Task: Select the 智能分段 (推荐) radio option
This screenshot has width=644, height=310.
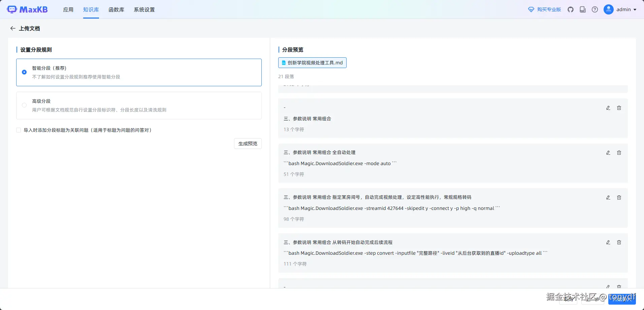Action: click(x=24, y=72)
